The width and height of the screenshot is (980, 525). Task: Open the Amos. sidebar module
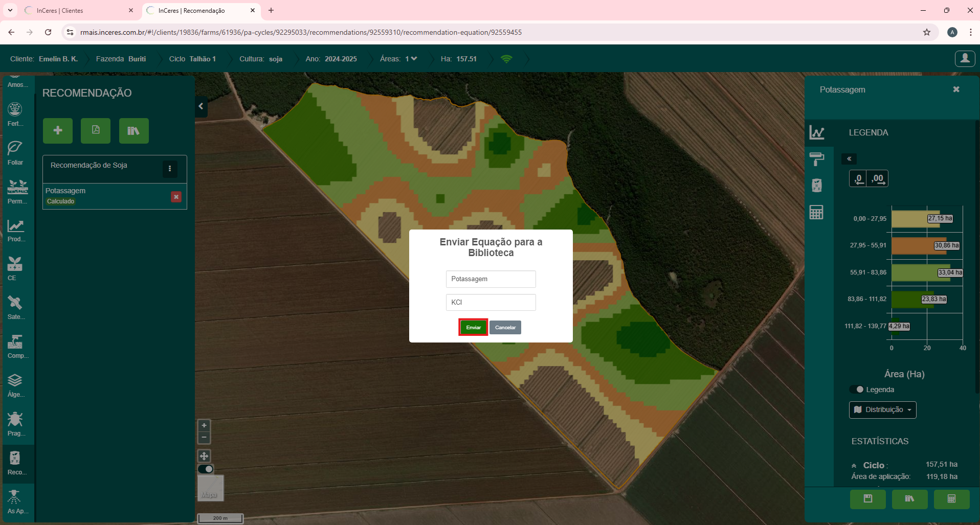pos(17,82)
